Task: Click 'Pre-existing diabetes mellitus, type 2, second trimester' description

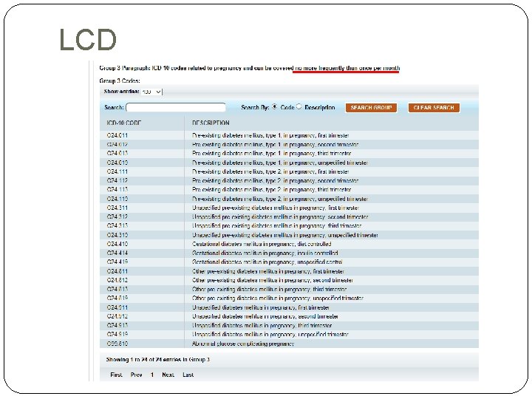Action: 275,180
